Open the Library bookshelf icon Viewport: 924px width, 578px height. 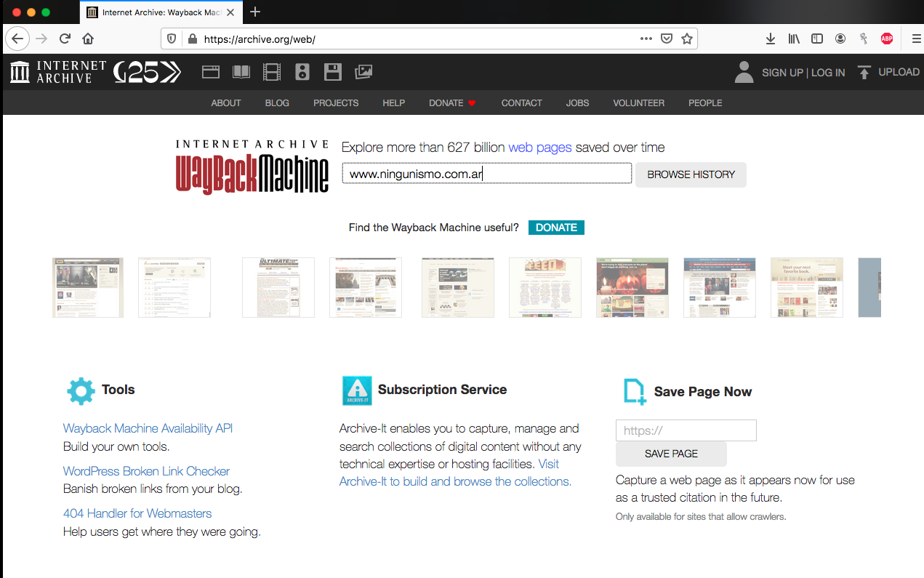coord(794,39)
